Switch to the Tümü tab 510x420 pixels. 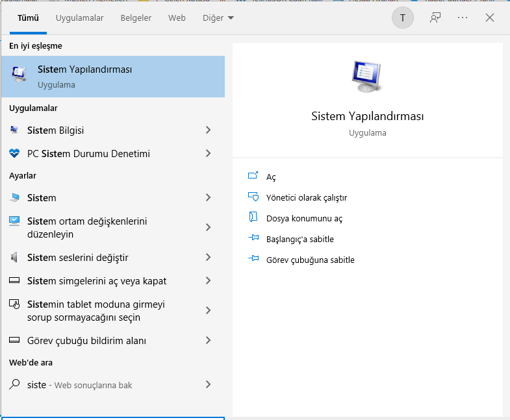click(28, 18)
